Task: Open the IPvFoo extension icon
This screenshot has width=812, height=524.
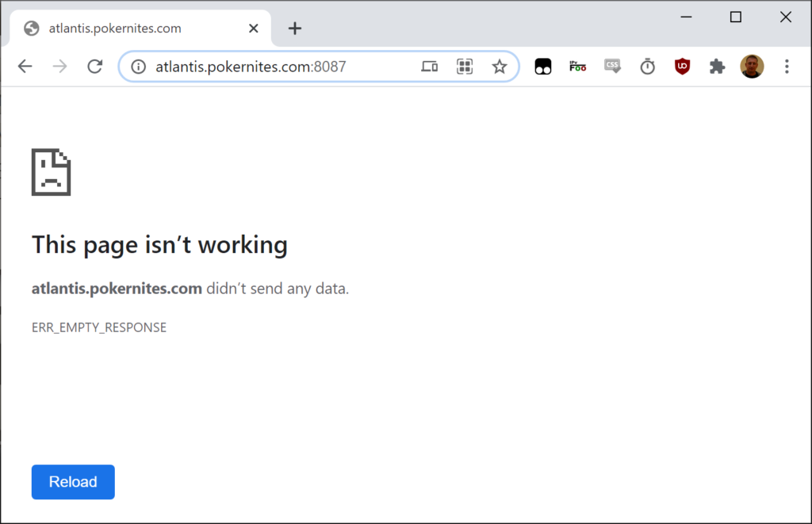Action: pos(577,67)
